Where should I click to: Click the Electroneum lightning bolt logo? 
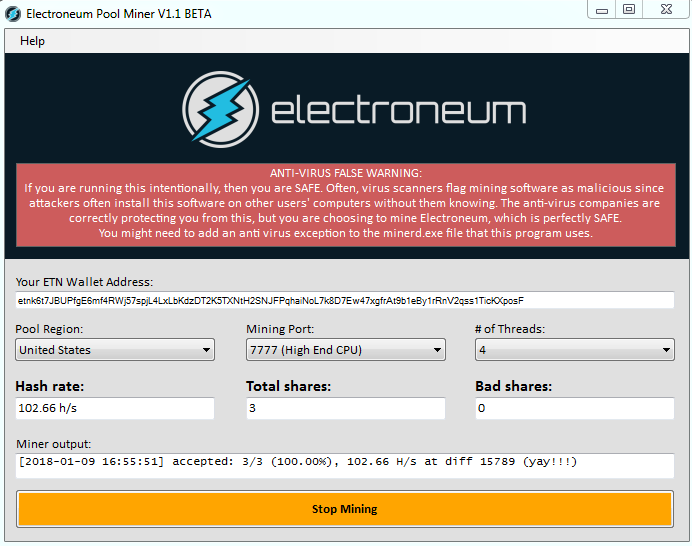coord(220,109)
